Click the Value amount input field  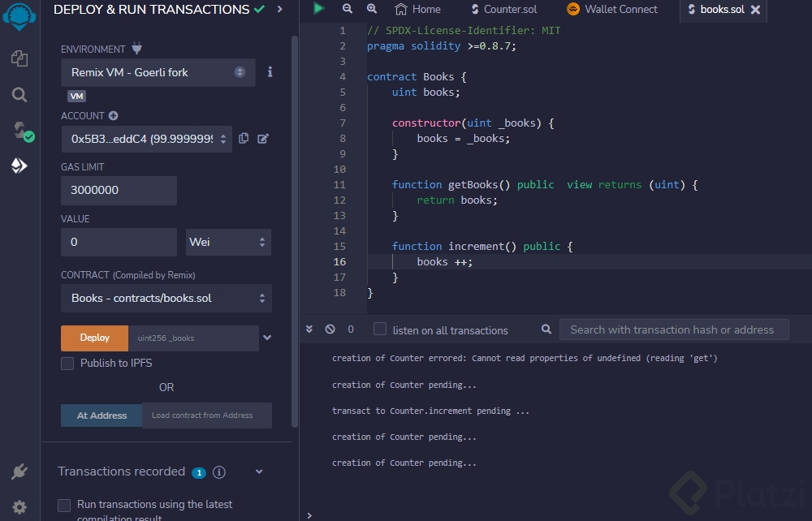[119, 242]
